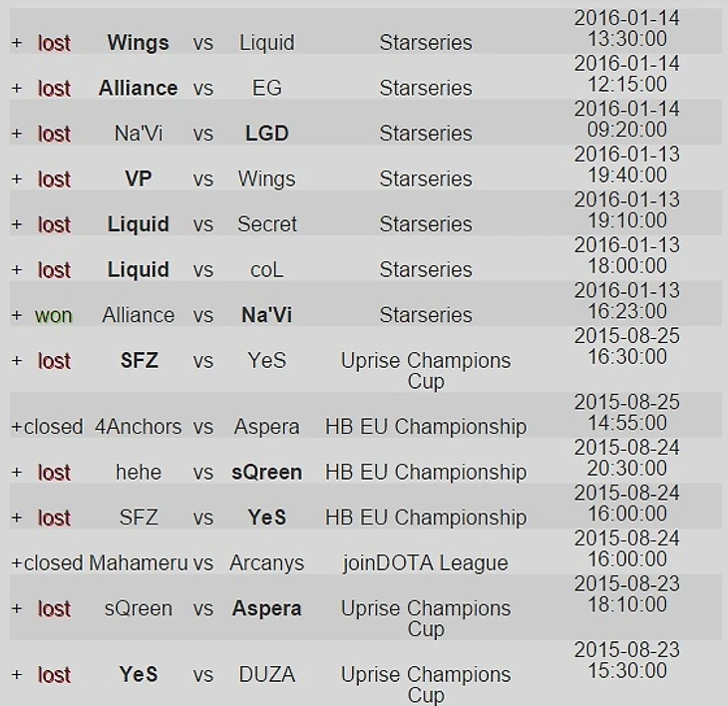The image size is (728, 706).
Task: Expand the Liquid vs coL match row
Action: click(x=16, y=270)
